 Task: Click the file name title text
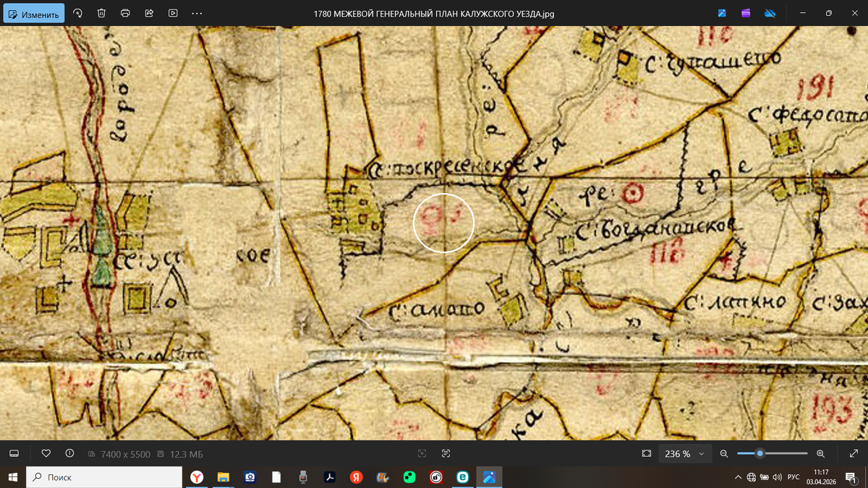pos(434,14)
